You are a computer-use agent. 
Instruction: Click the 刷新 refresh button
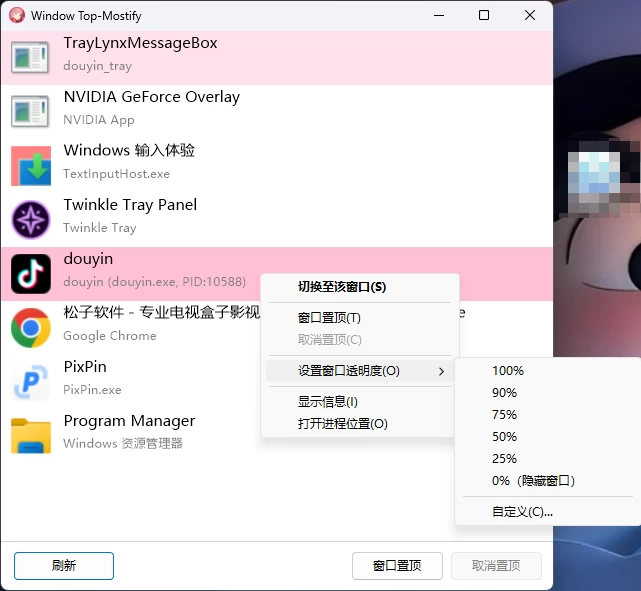[x=64, y=566]
